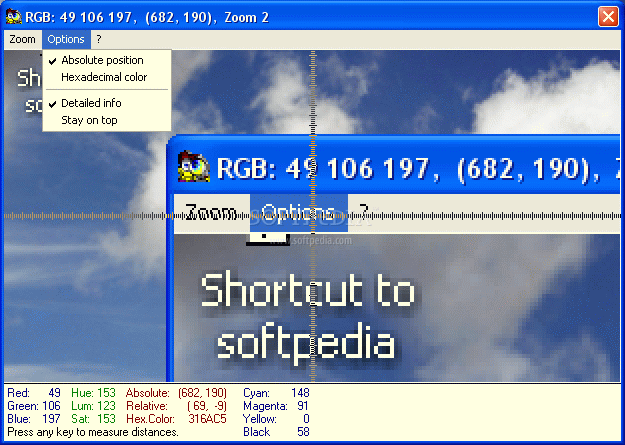
Task: Close the color picker window
Action: [608, 17]
